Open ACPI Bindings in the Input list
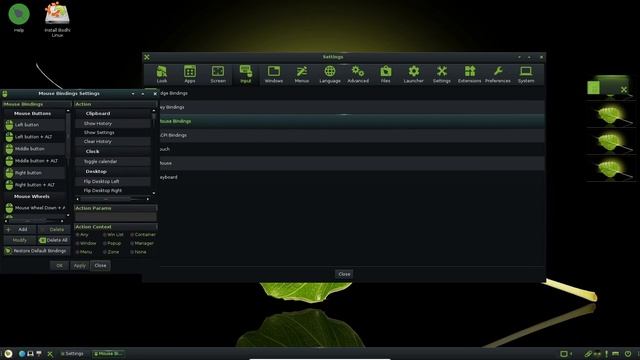 click(x=352, y=135)
